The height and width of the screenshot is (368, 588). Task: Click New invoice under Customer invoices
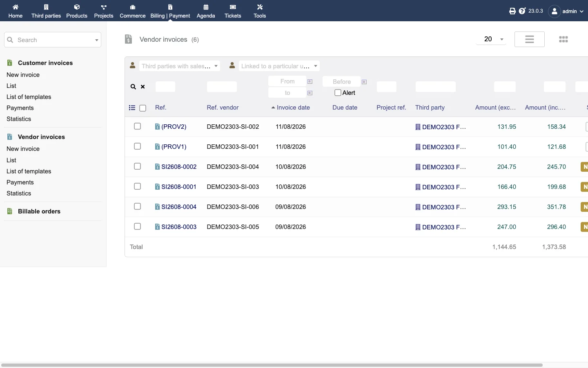(23, 75)
